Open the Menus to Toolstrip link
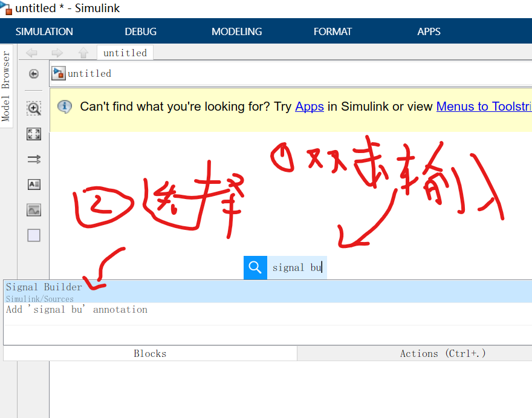The image size is (532, 418). (484, 106)
